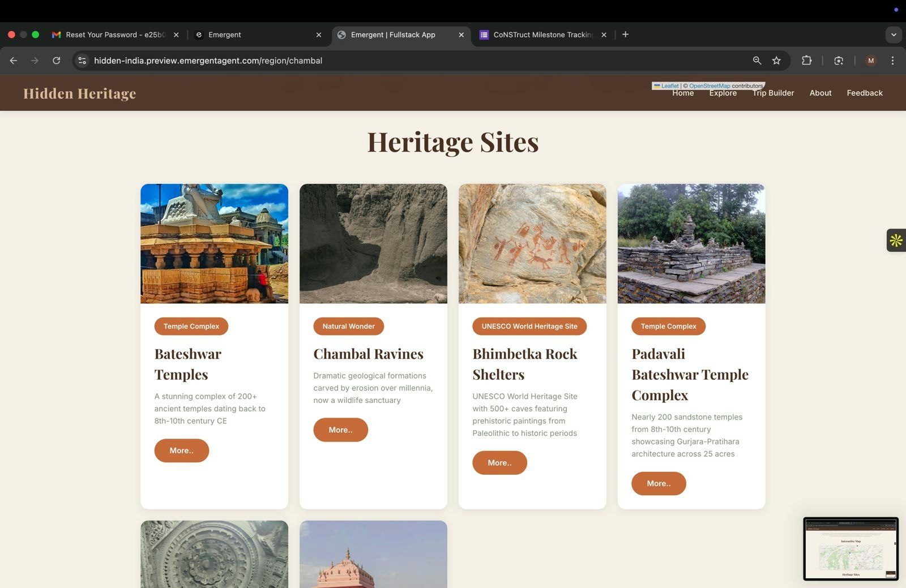The width and height of the screenshot is (906, 588).
Task: Click the yellow Emergent asterisk badge
Action: pyautogui.click(x=896, y=241)
